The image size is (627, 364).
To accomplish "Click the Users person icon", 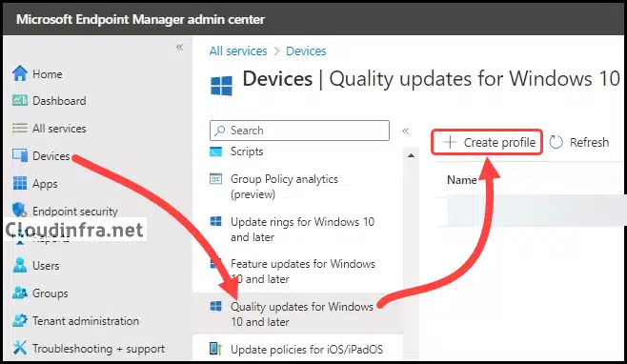I will point(20,265).
